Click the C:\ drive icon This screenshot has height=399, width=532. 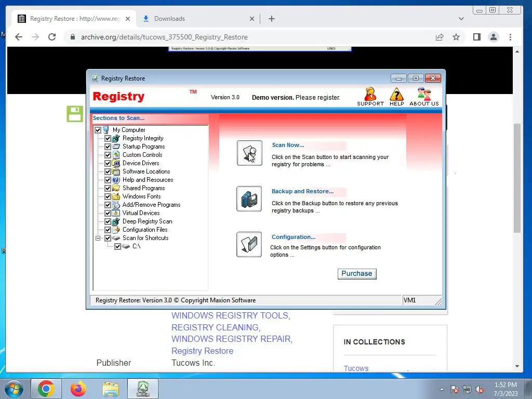pyautogui.click(x=126, y=246)
